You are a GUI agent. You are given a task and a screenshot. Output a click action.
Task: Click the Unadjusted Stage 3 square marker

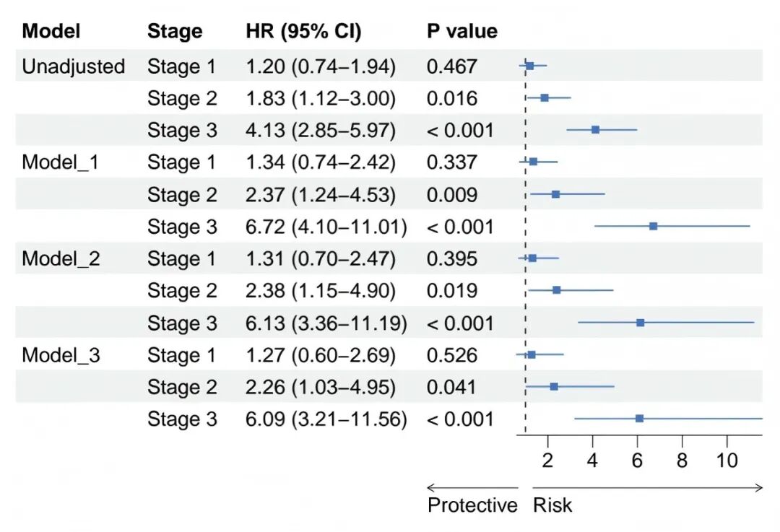pyautogui.click(x=595, y=130)
